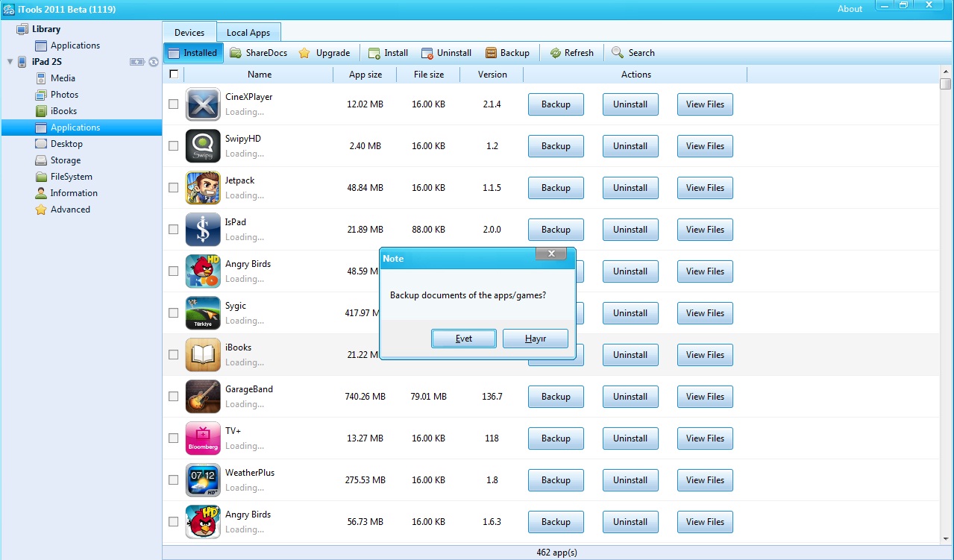The image size is (954, 560).
Task: Switch to the Local Apps tab
Action: (x=248, y=32)
